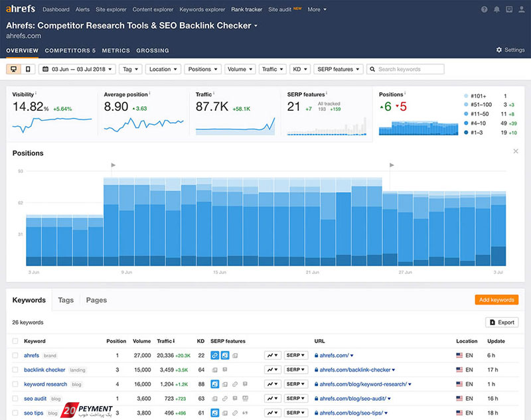Image resolution: width=531 pixels, height=420 pixels.
Task: Sort by Traffic column header
Action: point(165,341)
